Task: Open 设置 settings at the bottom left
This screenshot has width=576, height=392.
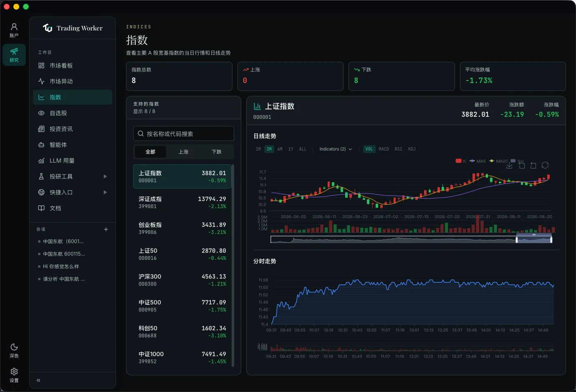Action: (x=14, y=375)
